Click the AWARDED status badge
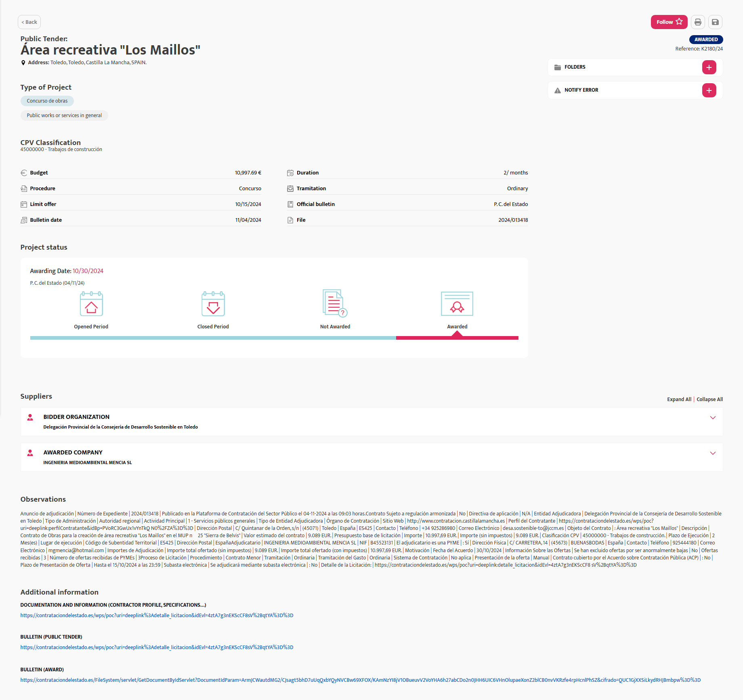 (706, 39)
